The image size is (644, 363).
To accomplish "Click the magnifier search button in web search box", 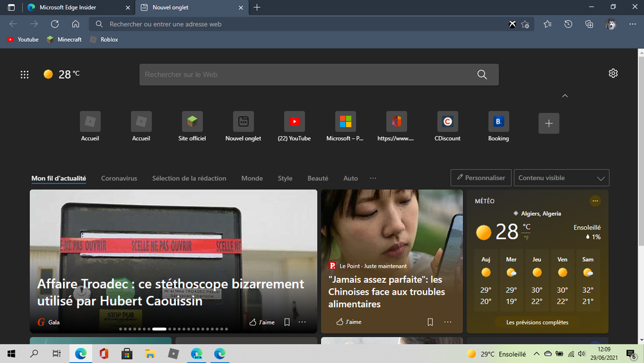I will (482, 75).
